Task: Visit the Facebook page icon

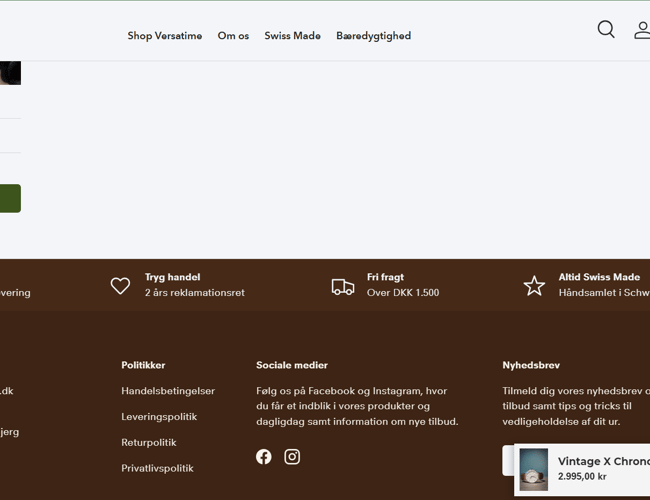Action: pyautogui.click(x=264, y=456)
